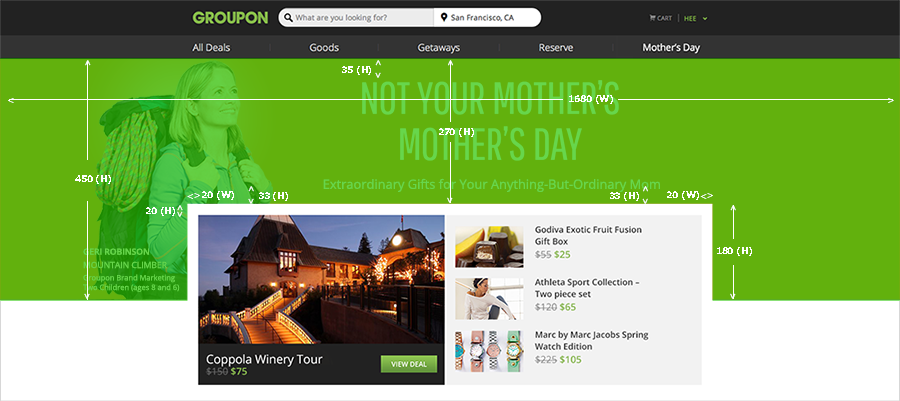Open the shopping cart icon

tap(652, 18)
